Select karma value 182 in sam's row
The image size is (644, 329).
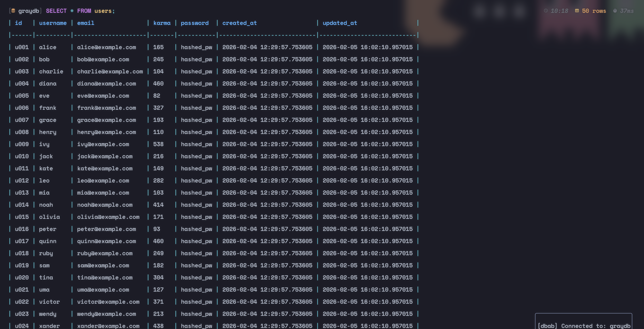(158, 265)
